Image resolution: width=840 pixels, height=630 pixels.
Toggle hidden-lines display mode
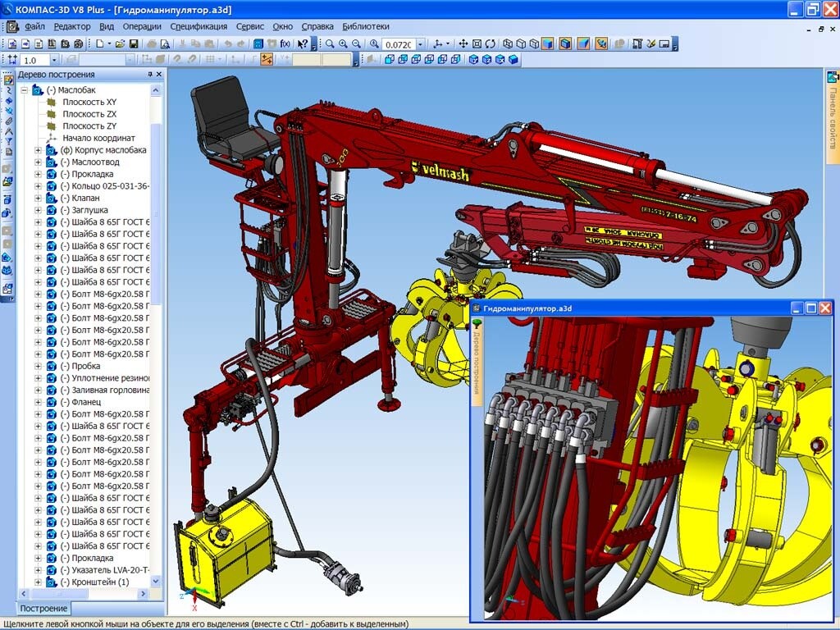tap(522, 43)
